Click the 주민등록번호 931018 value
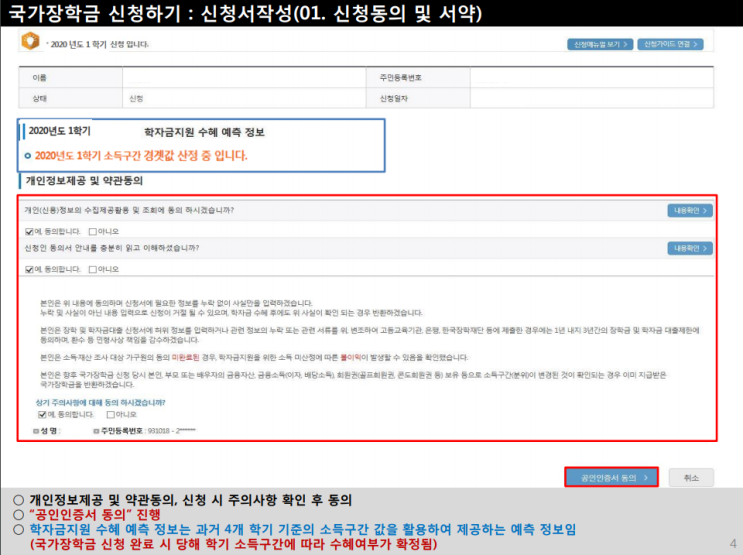 172,431
